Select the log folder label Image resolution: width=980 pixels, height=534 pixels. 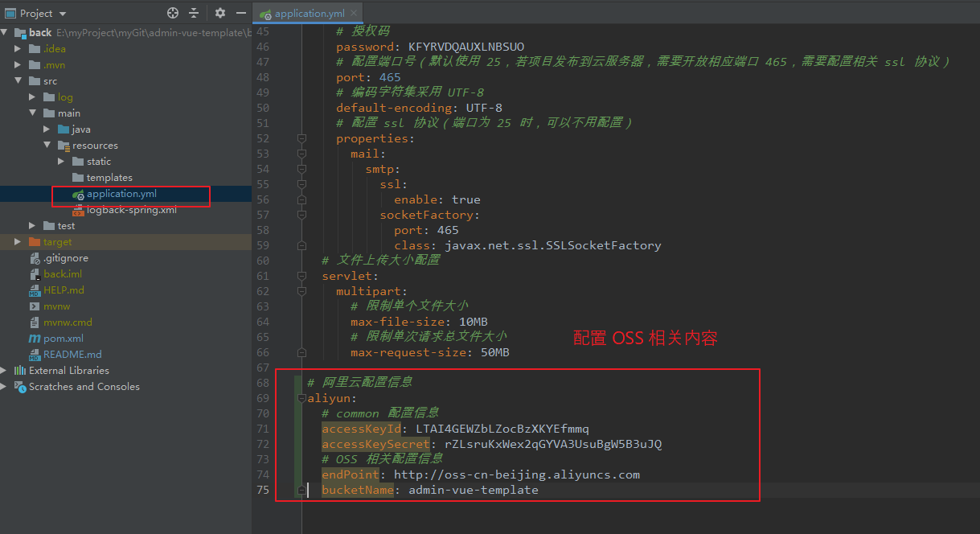(65, 97)
